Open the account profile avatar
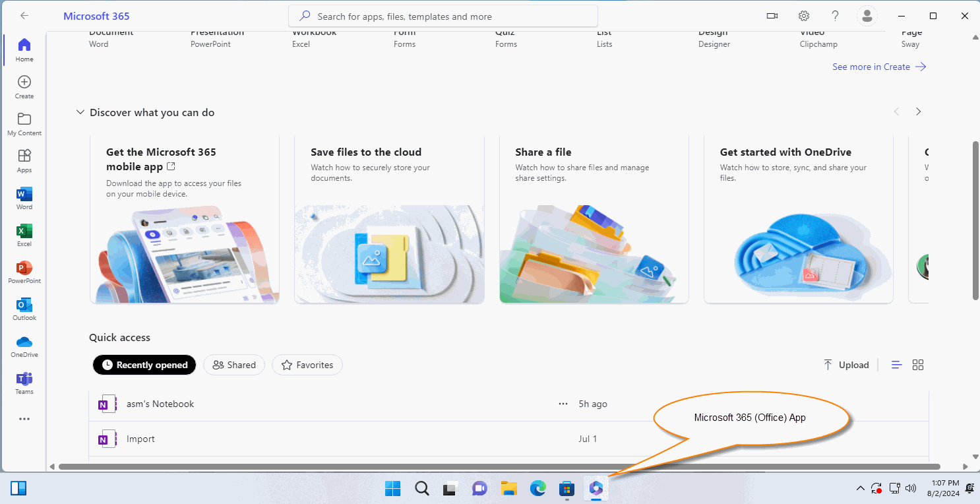Image resolution: width=980 pixels, height=504 pixels. (x=867, y=16)
